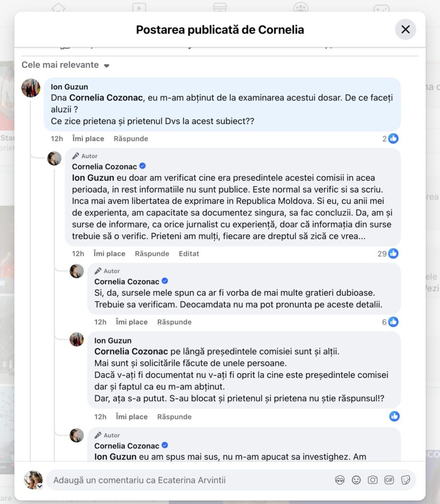Open the 'Cele mai relevante' sorting dropdown
The image size is (440, 504).
click(65, 65)
